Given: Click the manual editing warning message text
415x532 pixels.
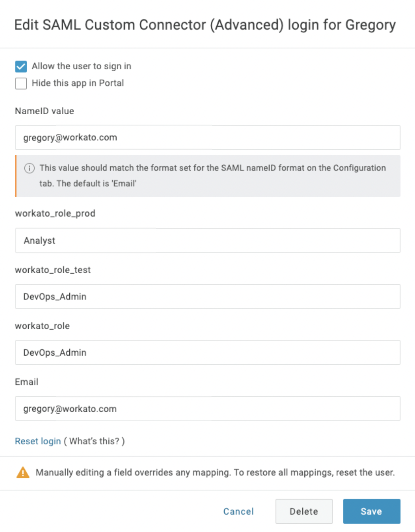Looking at the screenshot, I should [x=215, y=473].
